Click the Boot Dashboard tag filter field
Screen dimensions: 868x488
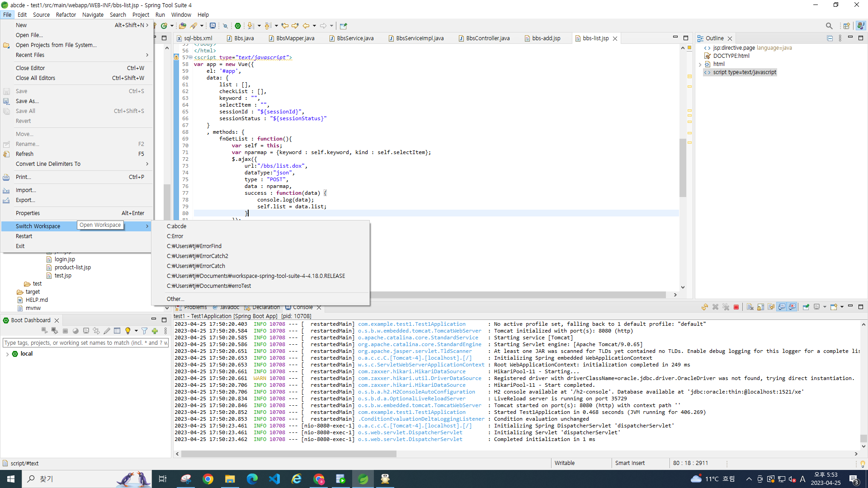pyautogui.click(x=85, y=343)
